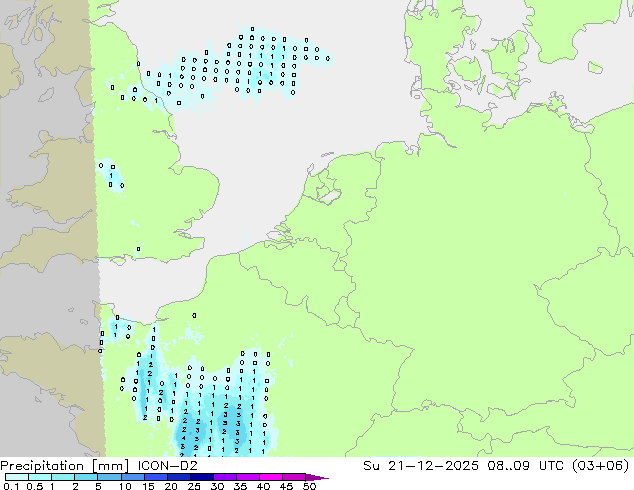This screenshot has height=490, width=634.
Task: Click the '0.5' legend scale label
Action: coord(34,486)
